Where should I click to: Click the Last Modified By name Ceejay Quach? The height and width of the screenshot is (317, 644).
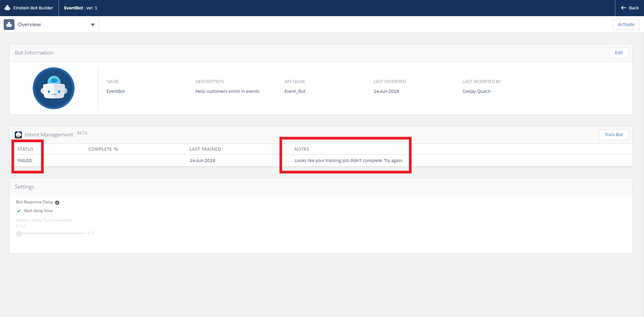477,91
